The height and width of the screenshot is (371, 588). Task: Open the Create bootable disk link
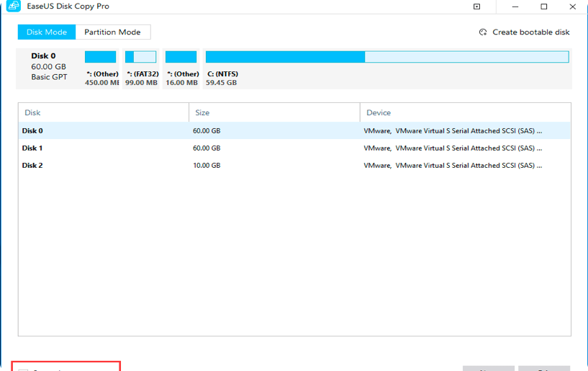coord(530,32)
